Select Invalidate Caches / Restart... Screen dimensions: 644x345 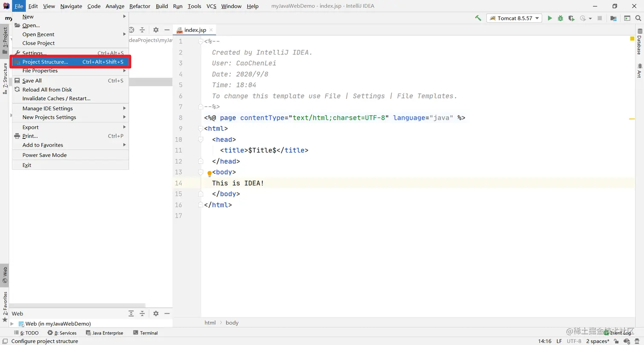tap(71, 98)
